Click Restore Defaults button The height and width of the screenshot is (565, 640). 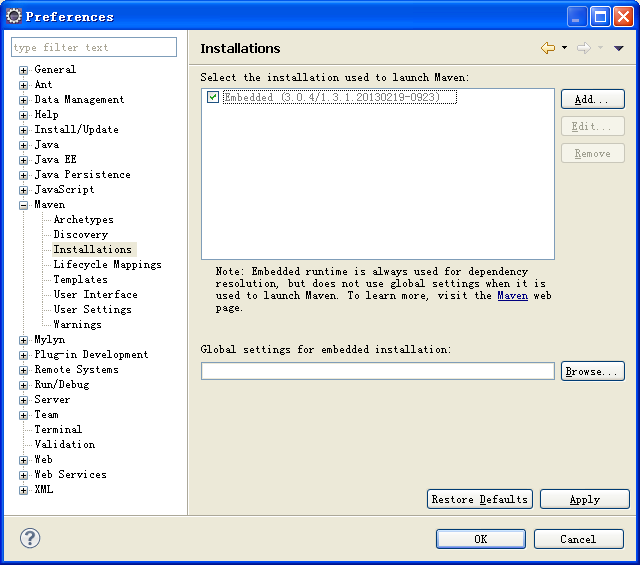coord(480,499)
